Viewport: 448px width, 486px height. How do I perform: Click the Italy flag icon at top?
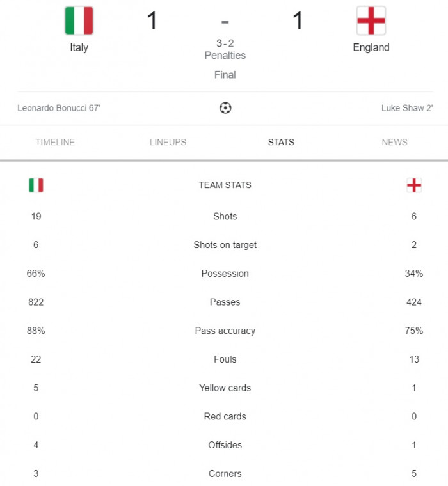tap(79, 20)
